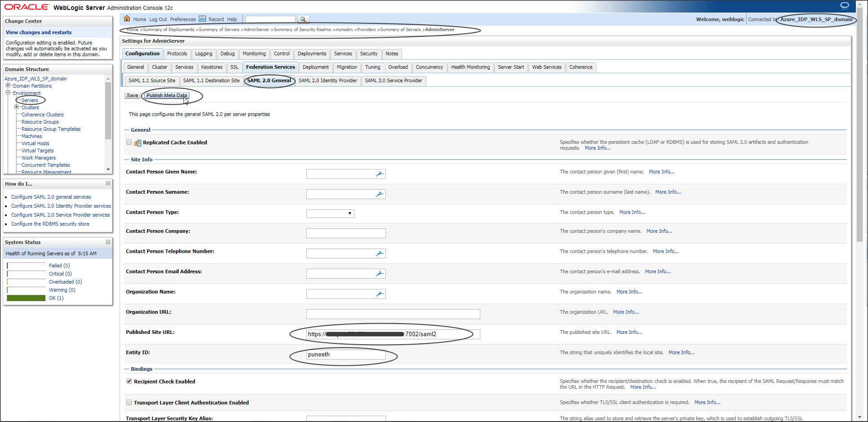Click the Record icon in the toolbar
This screenshot has width=868, height=422.
pyautogui.click(x=202, y=19)
